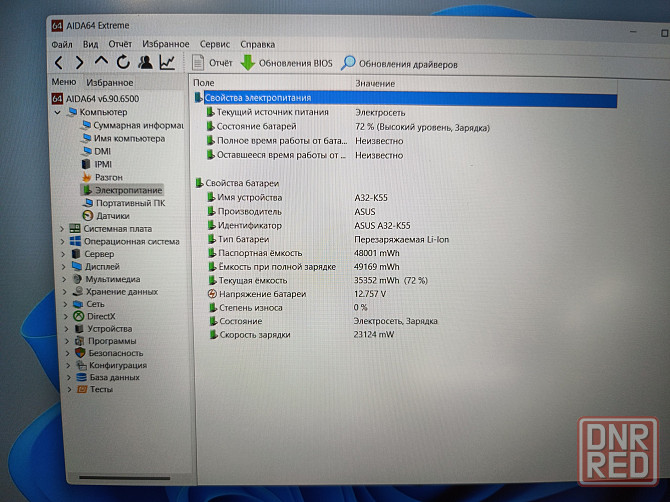
Task: Click the Refresh toolbar icon
Action: coord(123,63)
